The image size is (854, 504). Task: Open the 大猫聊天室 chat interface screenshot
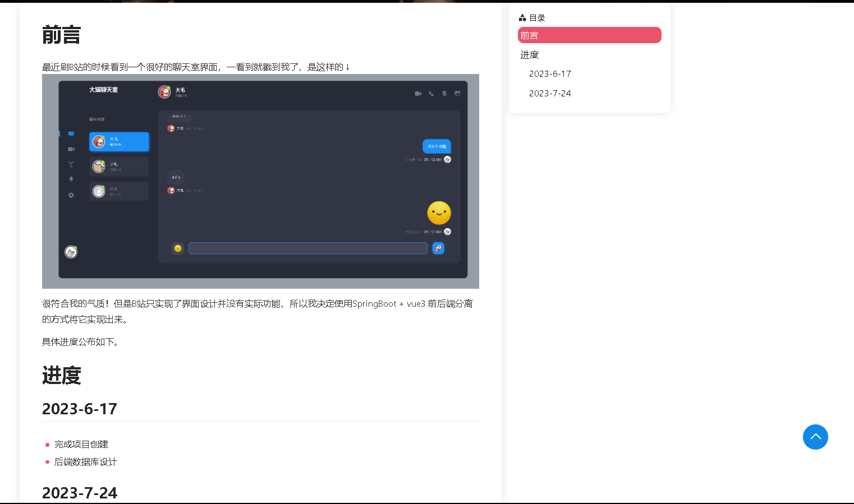pos(260,181)
